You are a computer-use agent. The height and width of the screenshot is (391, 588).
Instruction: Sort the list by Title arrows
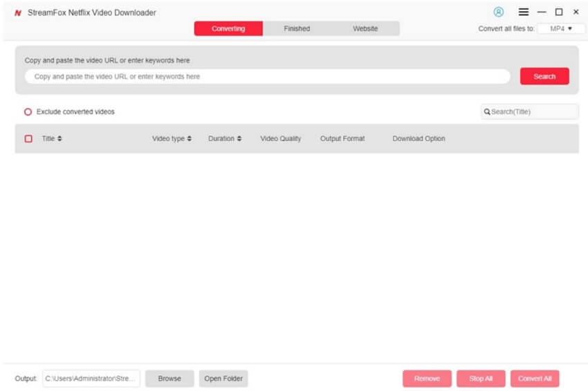pyautogui.click(x=59, y=138)
